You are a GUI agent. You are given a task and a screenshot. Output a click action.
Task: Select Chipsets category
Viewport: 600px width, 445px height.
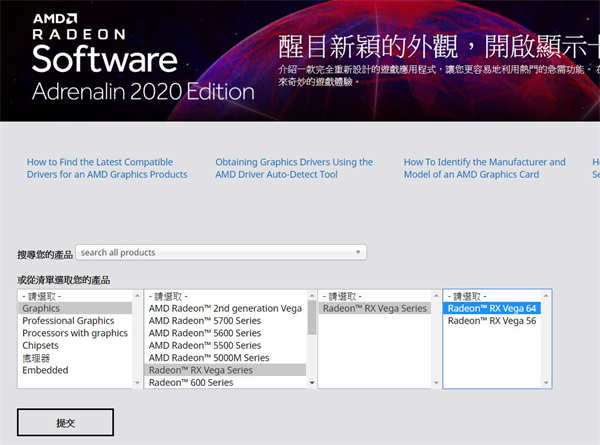[x=75, y=345]
